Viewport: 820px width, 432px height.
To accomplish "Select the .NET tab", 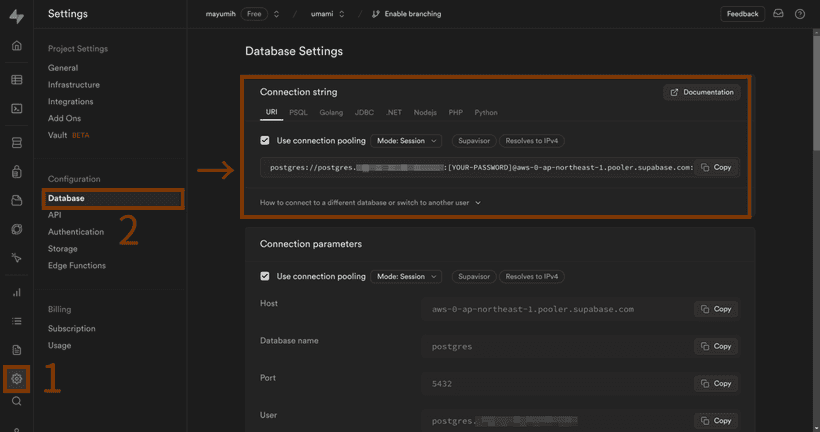I will [394, 112].
